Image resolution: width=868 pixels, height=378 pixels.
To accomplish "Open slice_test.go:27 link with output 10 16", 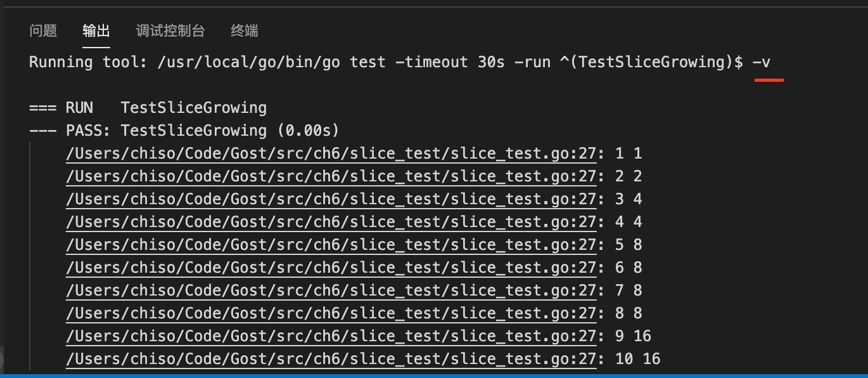I will pyautogui.click(x=331, y=359).
